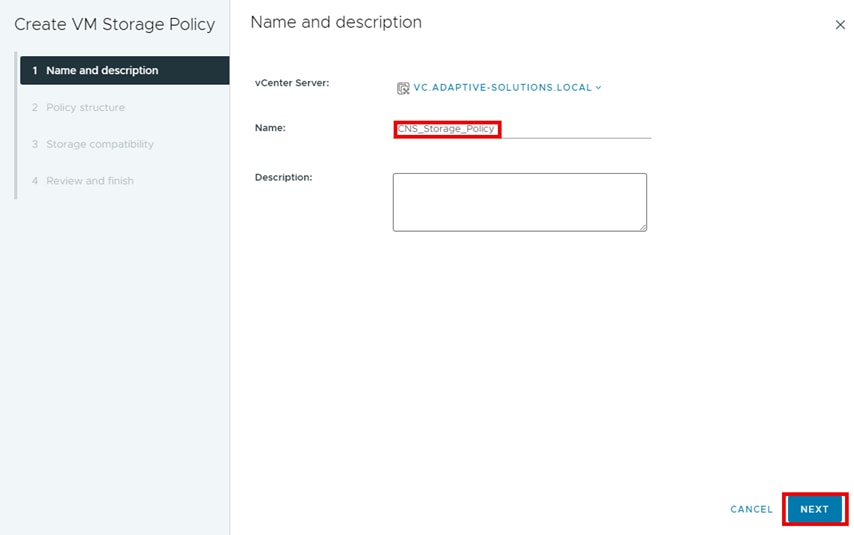Jump to Storage compatibility step

100,144
